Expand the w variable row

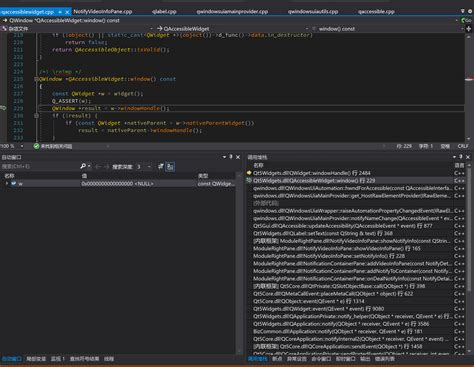point(7,184)
